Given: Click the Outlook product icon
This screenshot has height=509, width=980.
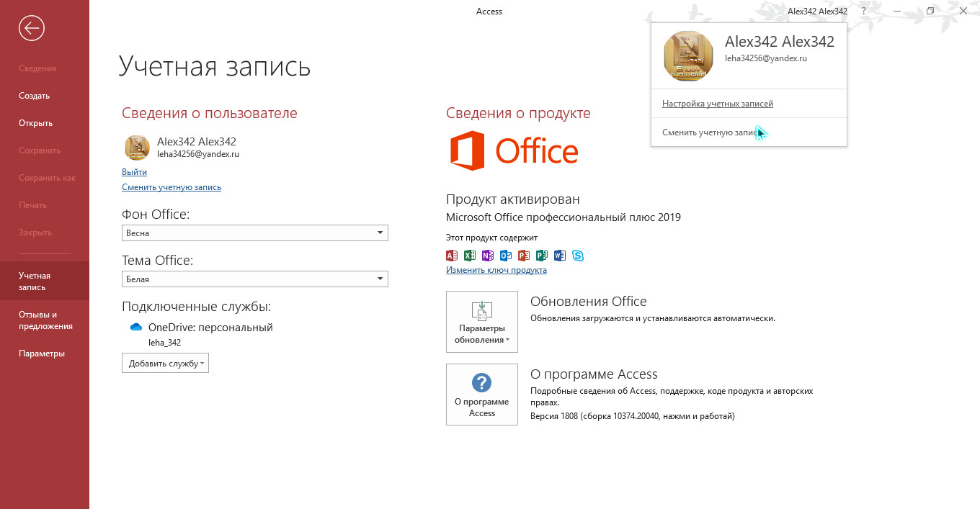Looking at the screenshot, I should (x=506, y=256).
